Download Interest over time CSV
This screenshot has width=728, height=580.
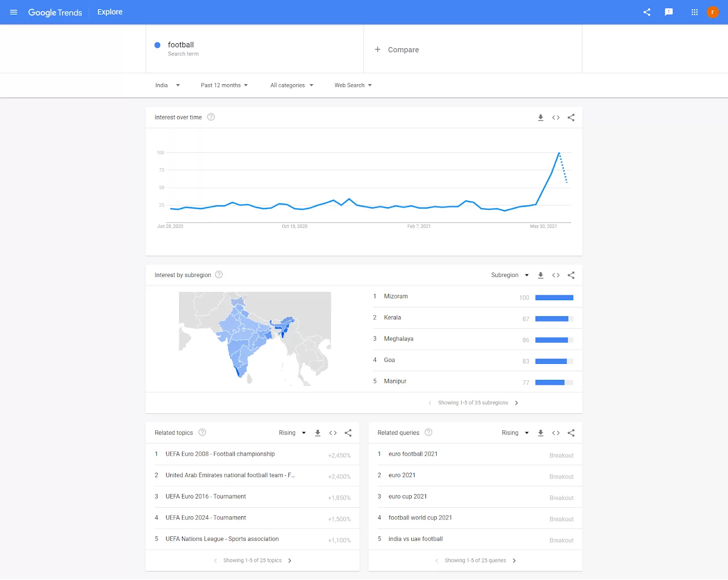[541, 117]
